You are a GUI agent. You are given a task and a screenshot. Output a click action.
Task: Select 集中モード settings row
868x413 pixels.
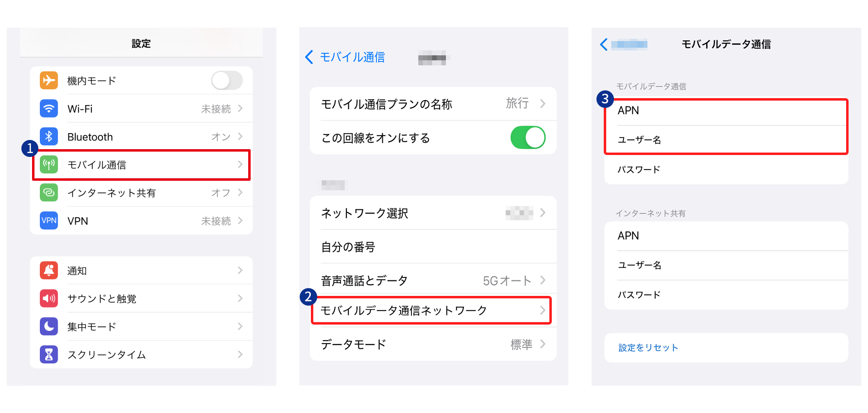coord(141,327)
